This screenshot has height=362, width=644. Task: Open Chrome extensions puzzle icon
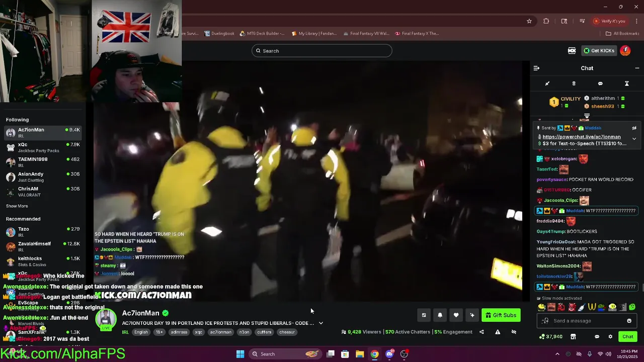click(546, 21)
